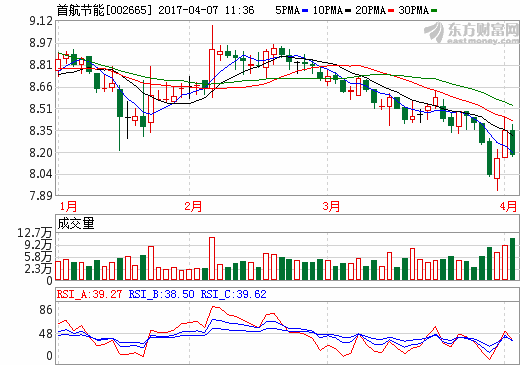This screenshot has width=520, height=365.
Task: Click the 8.66 price axis label
Action: coord(41,87)
